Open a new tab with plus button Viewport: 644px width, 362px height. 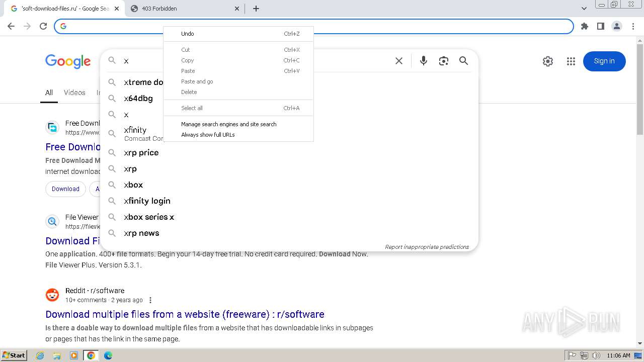256,9
